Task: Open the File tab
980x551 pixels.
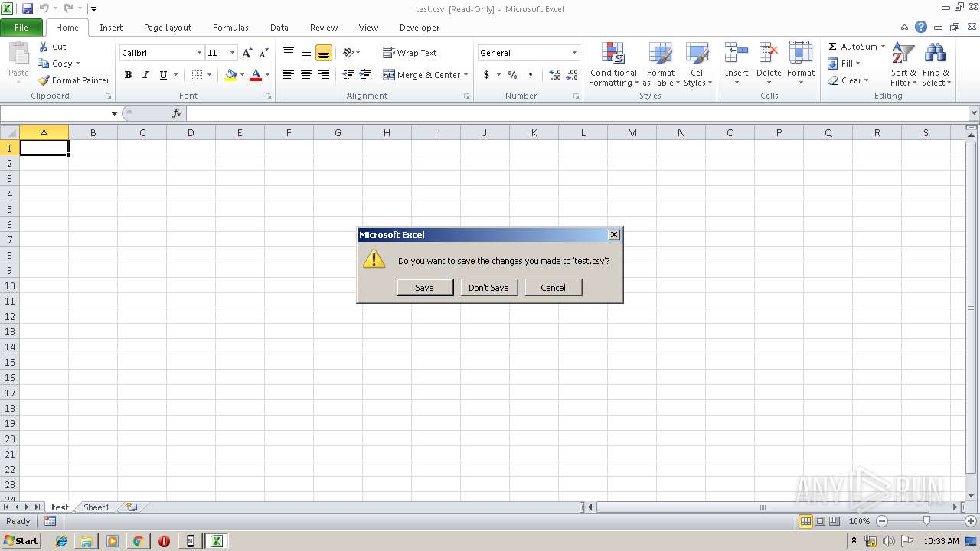Action: (x=21, y=28)
